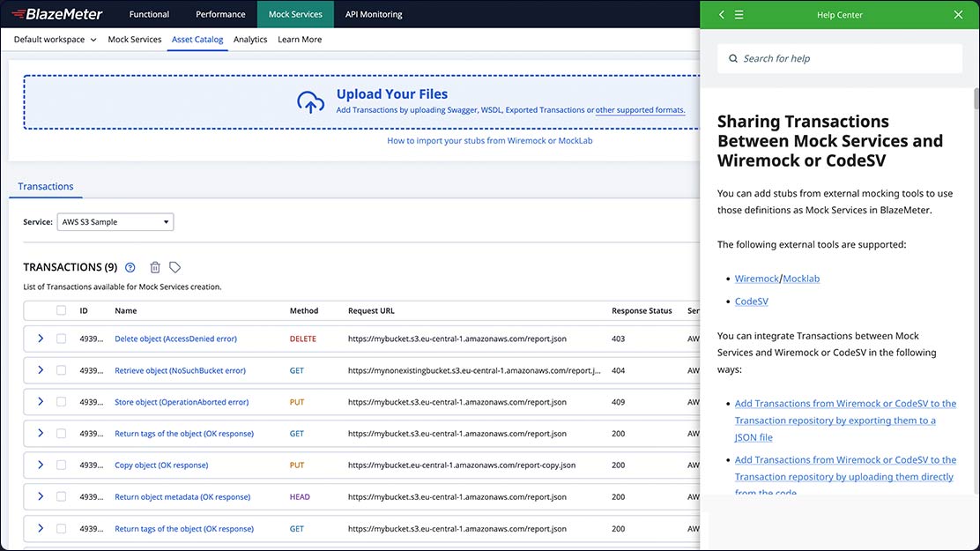Select the Asset Catalog sub-navigation item
This screenshot has width=980, height=551.
pos(197,40)
